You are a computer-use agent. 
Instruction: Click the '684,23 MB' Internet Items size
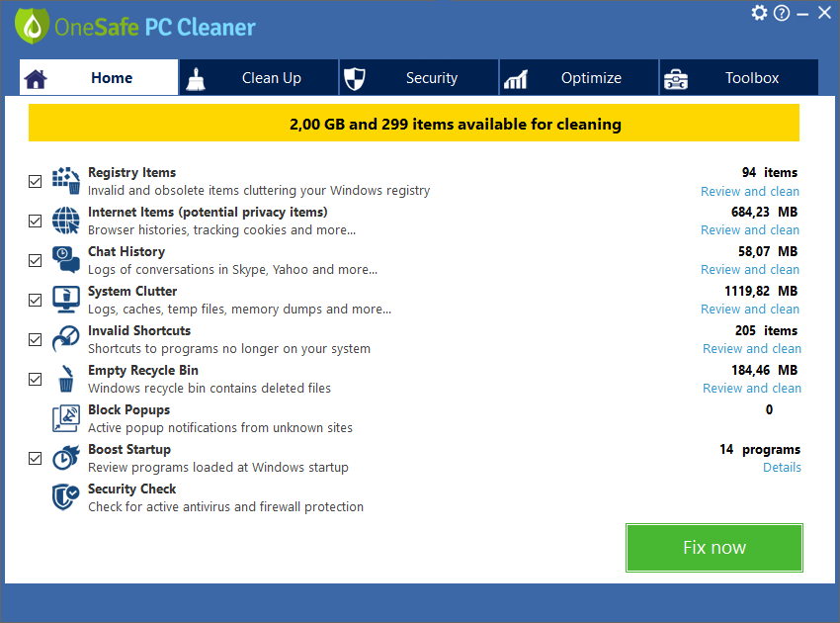click(x=765, y=213)
